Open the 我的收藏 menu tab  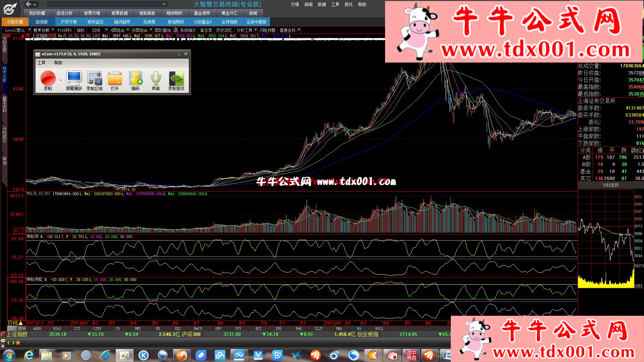[37, 13]
